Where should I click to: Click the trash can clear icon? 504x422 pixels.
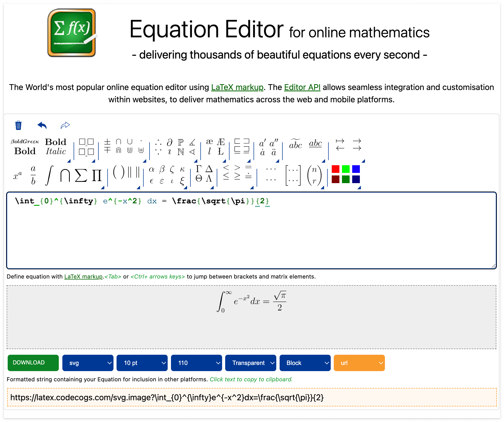[18, 125]
